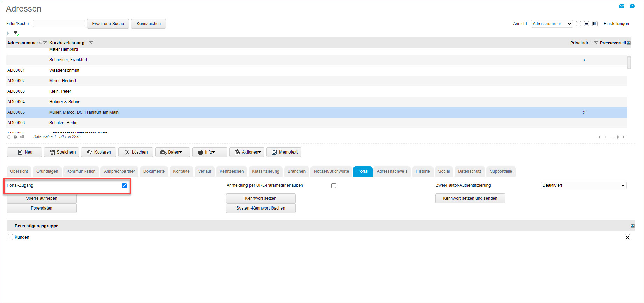Select the AD00002 Meier, Herbert row
This screenshot has height=303, width=644.
(x=316, y=81)
